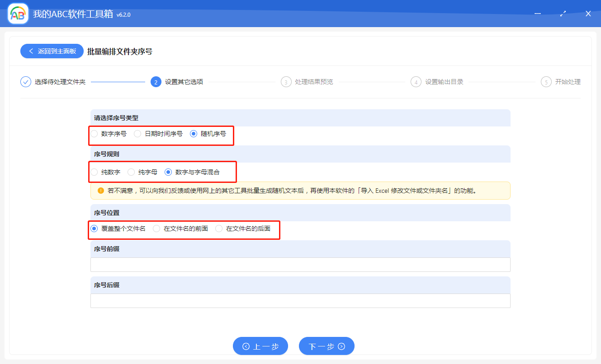Click the completed checkmark circle on step one

(x=25, y=82)
